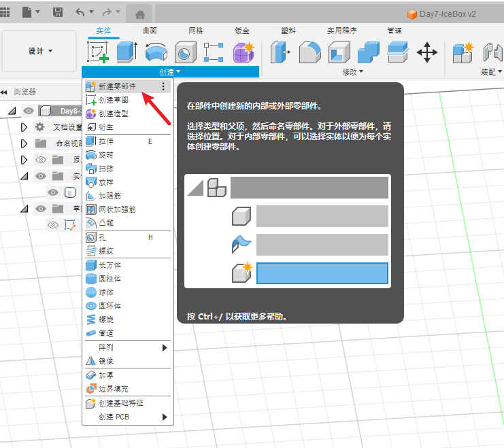Click the three-dot button beside 新建零部件
The image size is (504, 448).
(163, 86)
